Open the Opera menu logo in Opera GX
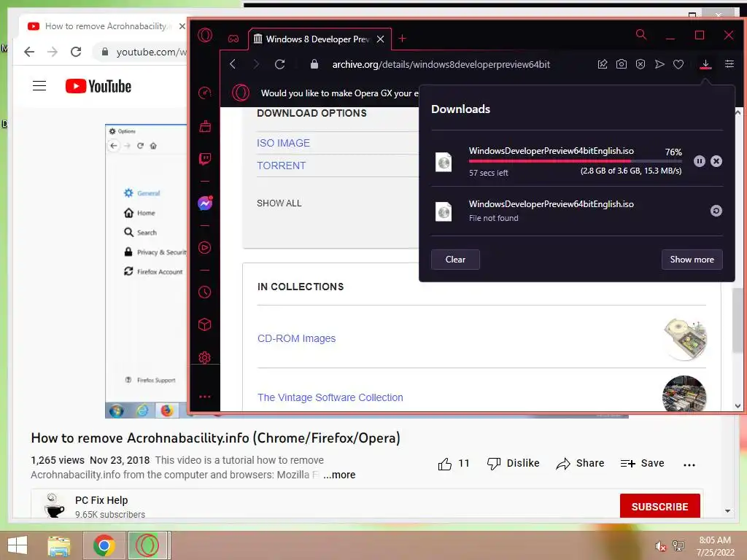Viewport: 747px width, 560px height. pos(205,35)
